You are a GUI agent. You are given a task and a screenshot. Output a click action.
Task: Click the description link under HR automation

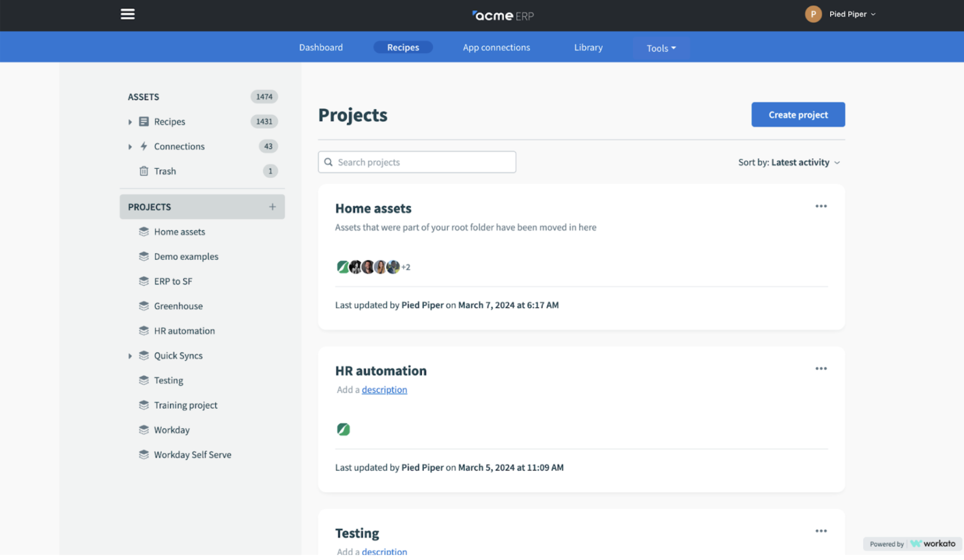point(384,390)
